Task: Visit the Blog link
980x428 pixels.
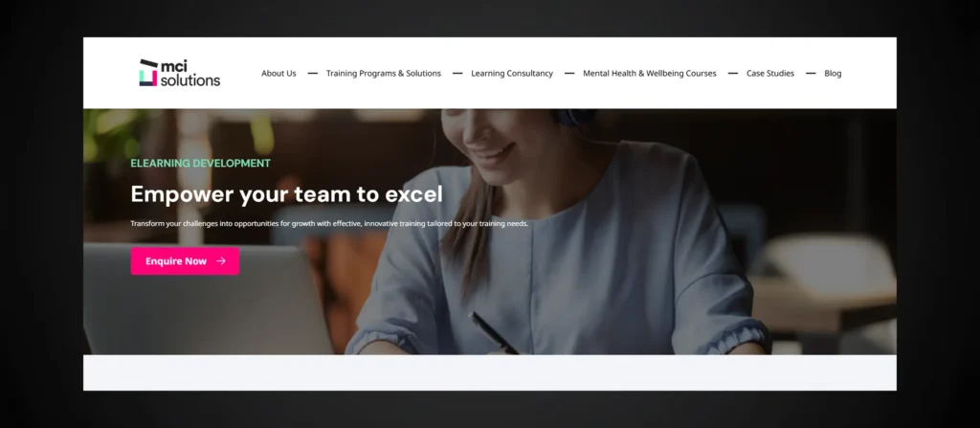Action: click(833, 73)
